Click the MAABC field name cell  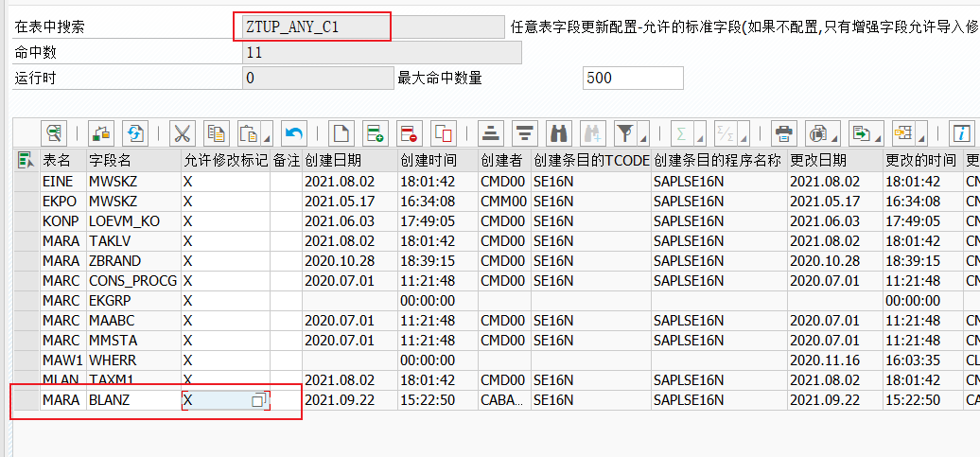133,322
